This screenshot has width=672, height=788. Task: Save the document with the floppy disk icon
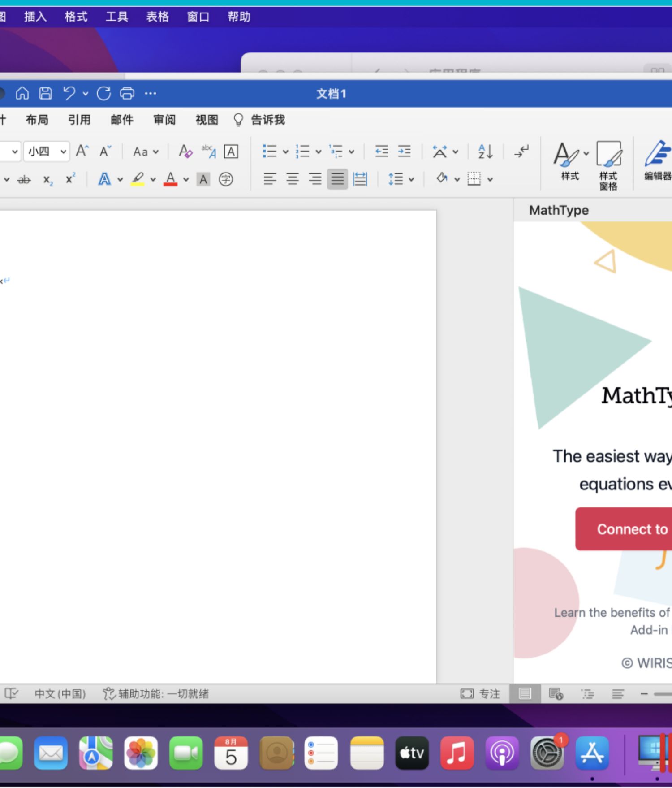coord(46,93)
